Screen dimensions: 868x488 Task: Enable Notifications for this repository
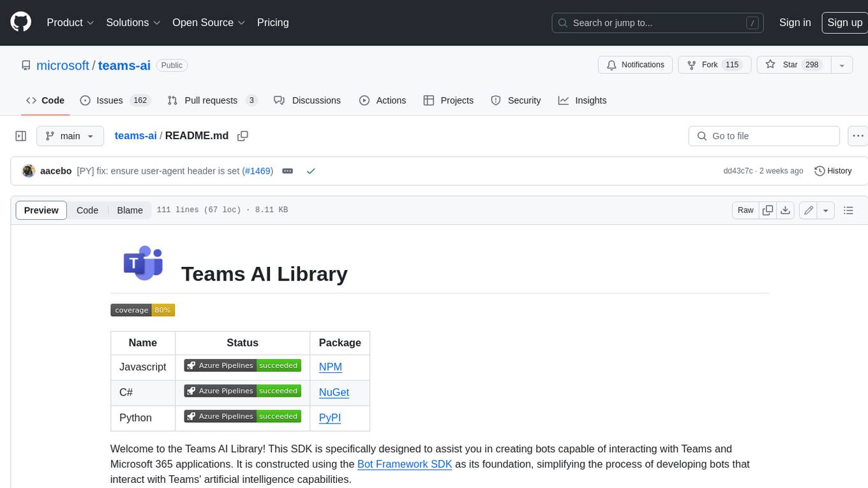635,65
